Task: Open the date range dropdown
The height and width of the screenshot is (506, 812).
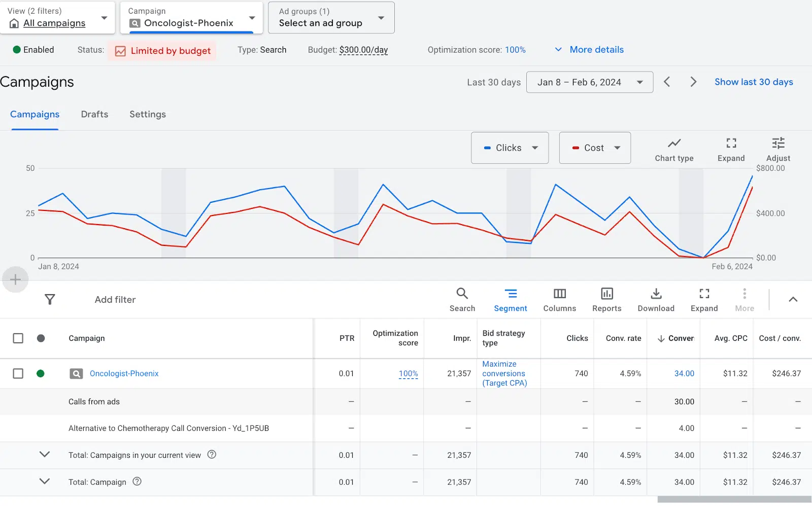Action: 589,82
